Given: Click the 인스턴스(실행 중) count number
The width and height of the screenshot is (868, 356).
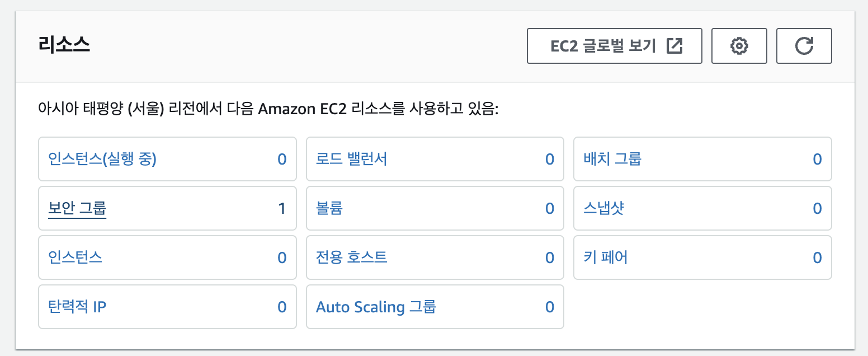Looking at the screenshot, I should pos(282,160).
